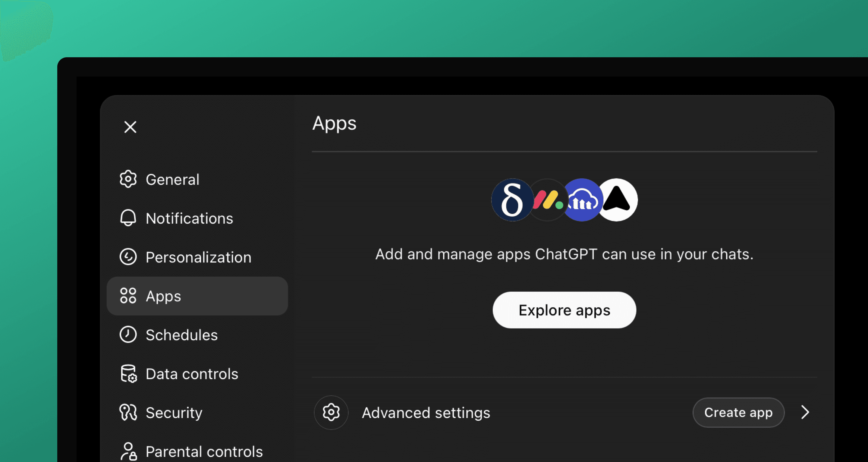This screenshot has width=868, height=462.
Task: Click the Data controls database icon
Action: coord(128,374)
